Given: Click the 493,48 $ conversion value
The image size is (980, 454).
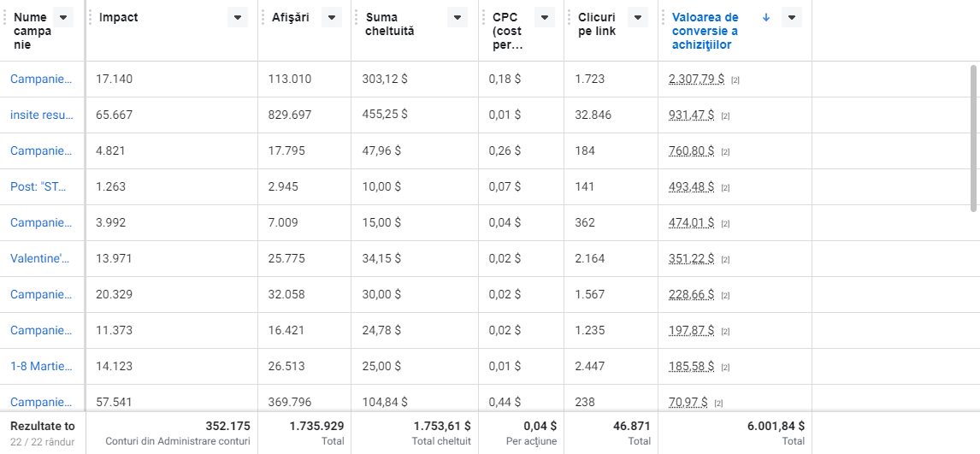Looking at the screenshot, I should (x=691, y=186).
